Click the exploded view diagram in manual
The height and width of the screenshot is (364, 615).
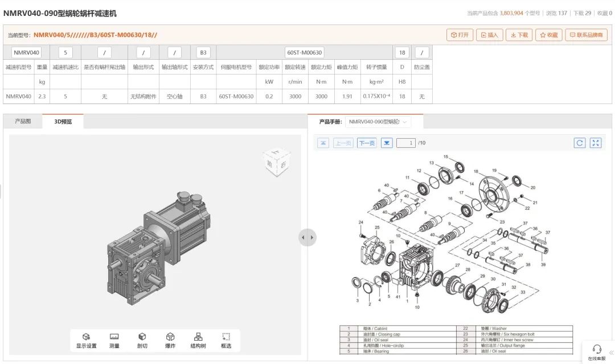[451, 233]
